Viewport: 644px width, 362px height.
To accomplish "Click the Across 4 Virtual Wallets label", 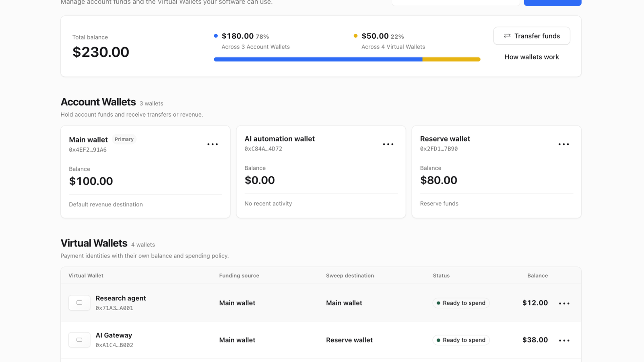I will (393, 47).
